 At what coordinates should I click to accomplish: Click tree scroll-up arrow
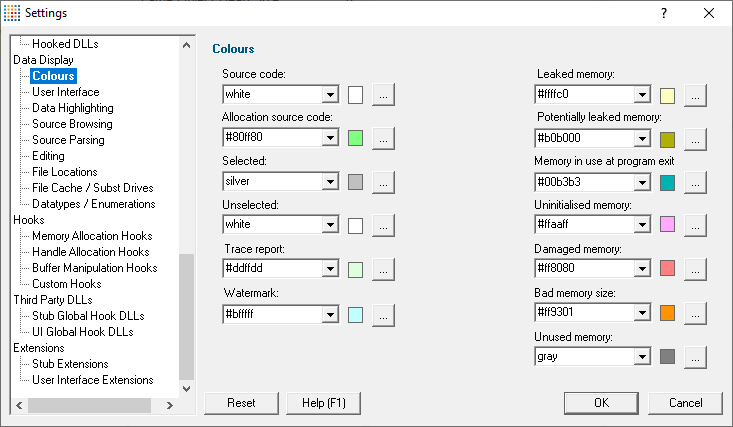(187, 45)
